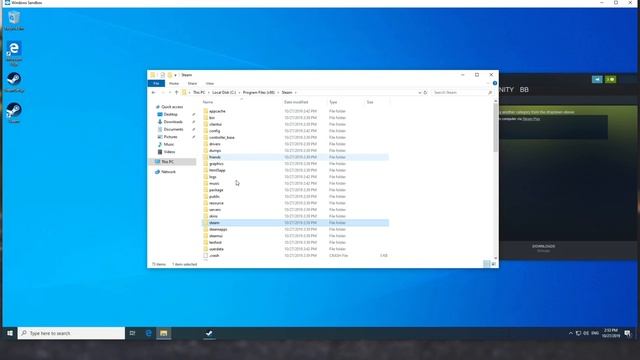This screenshot has height=360, width=640.
Task: Select the music folder row
Action: click(295, 183)
